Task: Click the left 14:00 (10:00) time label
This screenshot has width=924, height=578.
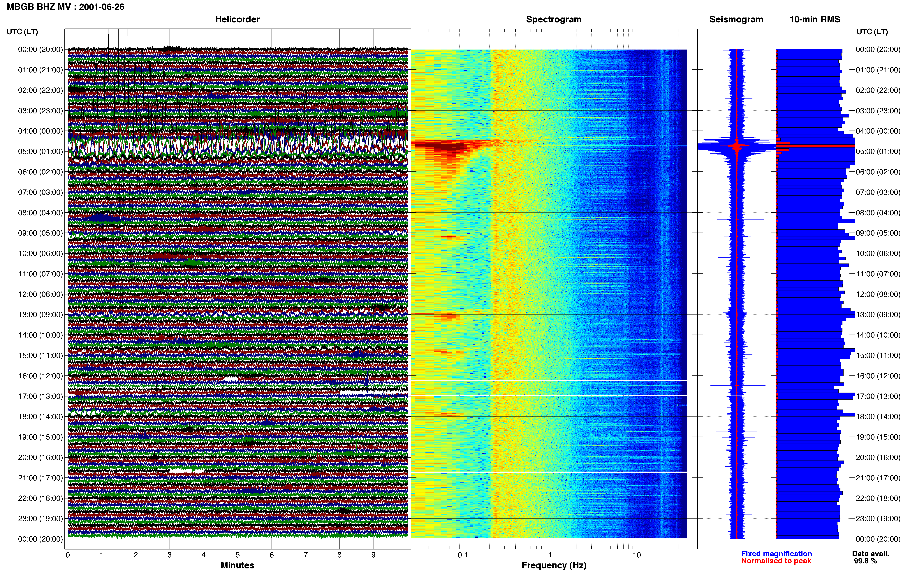Action: 41,335
